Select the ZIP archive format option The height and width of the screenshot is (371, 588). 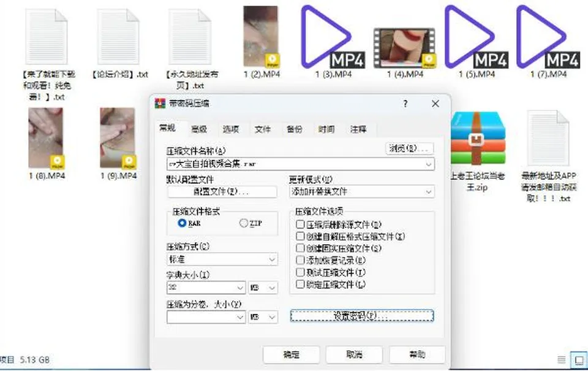pyautogui.click(x=244, y=223)
